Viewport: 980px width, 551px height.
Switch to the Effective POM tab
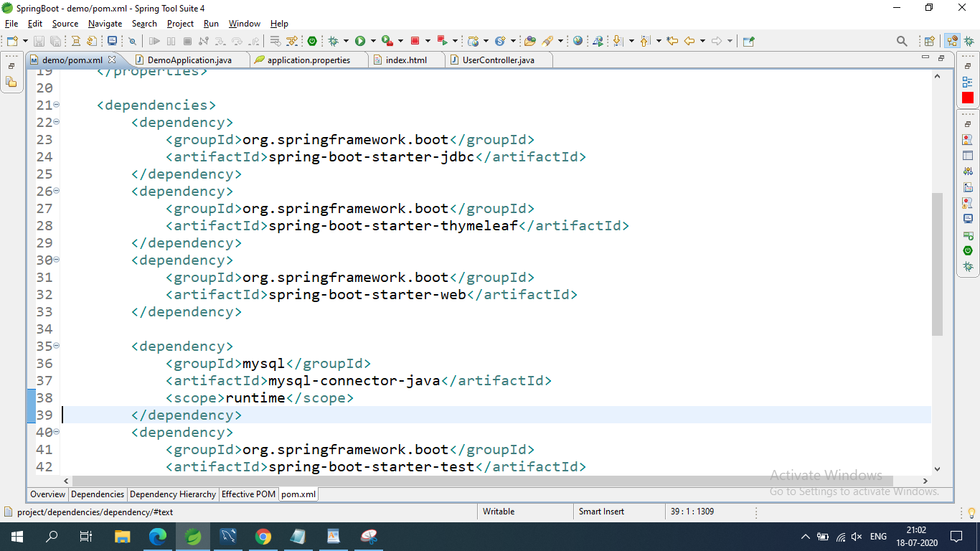(248, 494)
